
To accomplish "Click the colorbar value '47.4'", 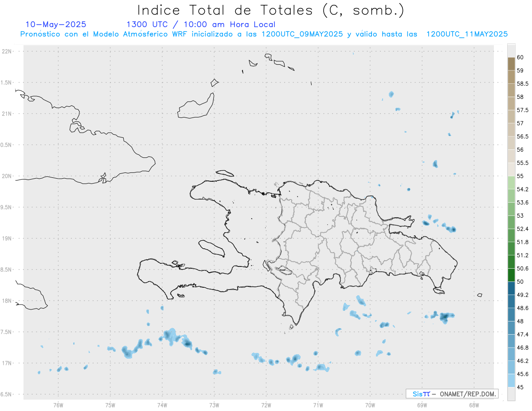I will pos(523,334).
